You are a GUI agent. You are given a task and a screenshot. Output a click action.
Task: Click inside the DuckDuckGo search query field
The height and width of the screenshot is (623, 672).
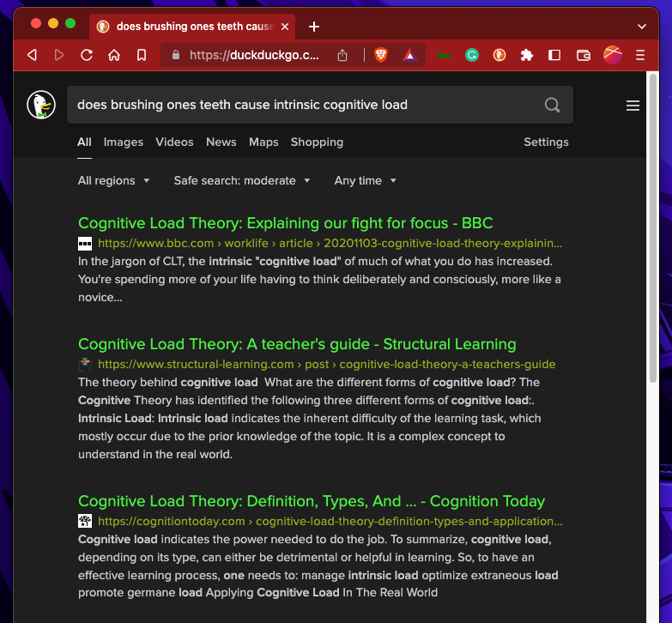click(x=305, y=105)
